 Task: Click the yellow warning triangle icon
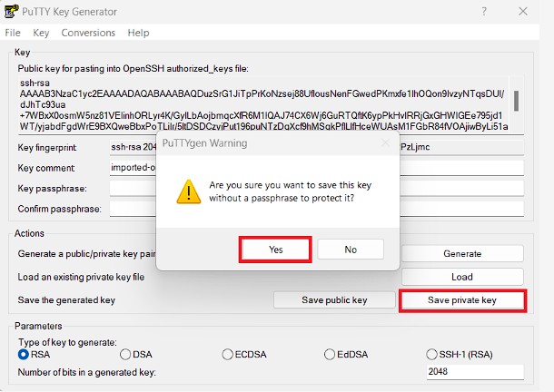pos(189,191)
